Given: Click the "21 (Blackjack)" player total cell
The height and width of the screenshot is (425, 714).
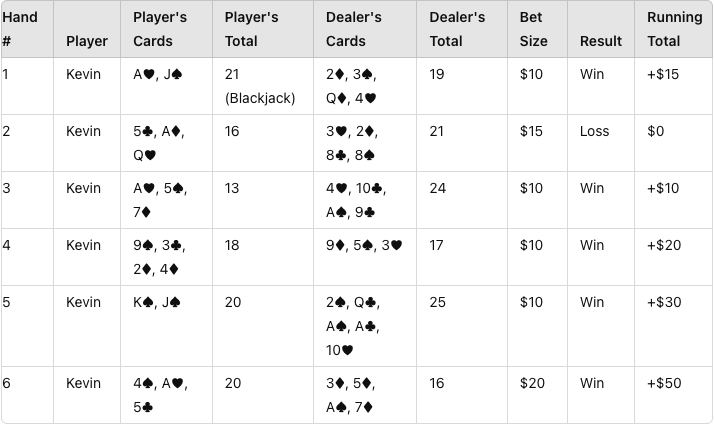Looking at the screenshot, I should [260, 86].
